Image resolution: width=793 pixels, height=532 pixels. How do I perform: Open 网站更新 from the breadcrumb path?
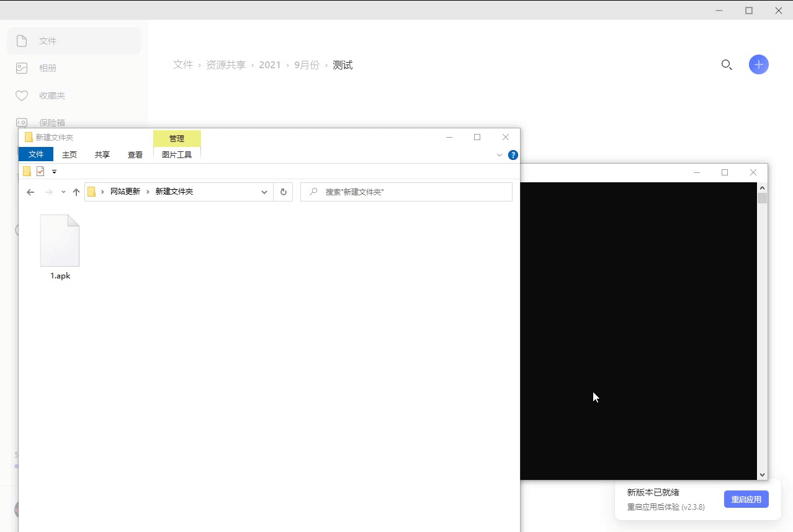point(125,191)
